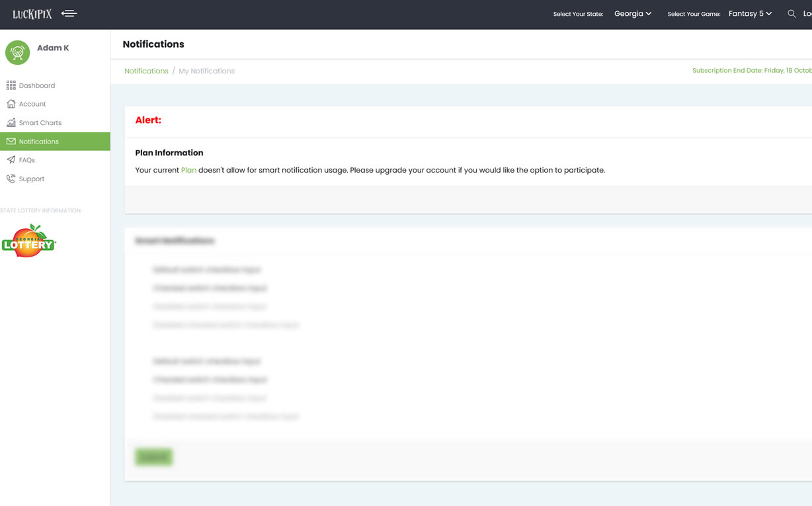The height and width of the screenshot is (506, 812).
Task: Click the blurred green submit button
Action: (x=153, y=457)
